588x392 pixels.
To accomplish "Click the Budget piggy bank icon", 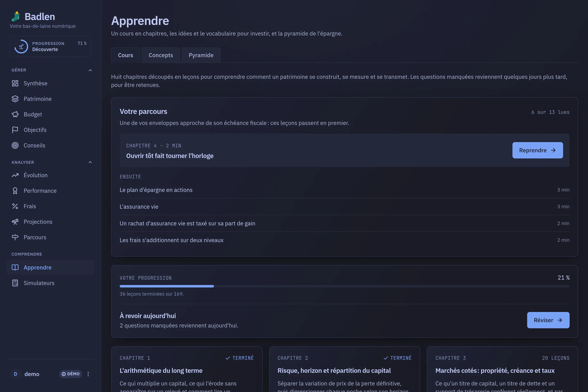I will click(x=15, y=114).
